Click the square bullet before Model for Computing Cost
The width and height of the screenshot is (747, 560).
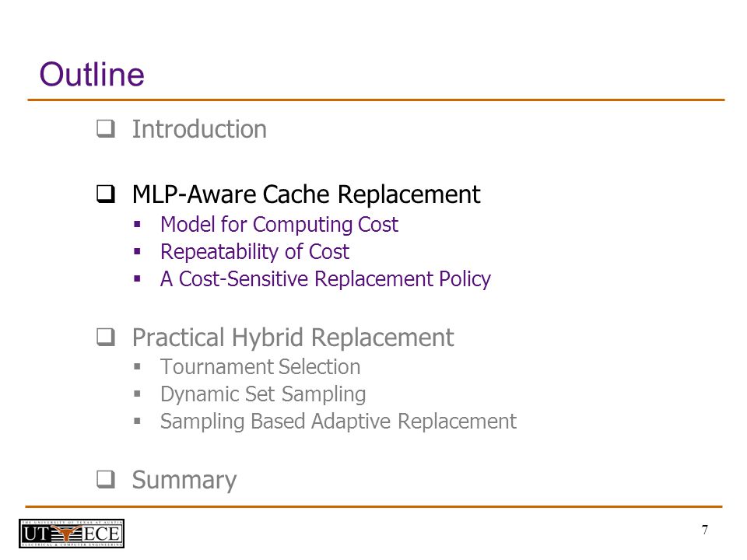[x=137, y=224]
